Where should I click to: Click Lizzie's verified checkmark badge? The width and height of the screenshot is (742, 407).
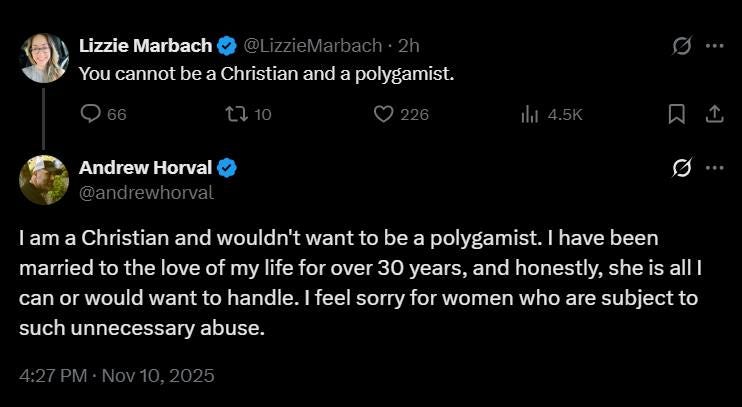coord(227,46)
